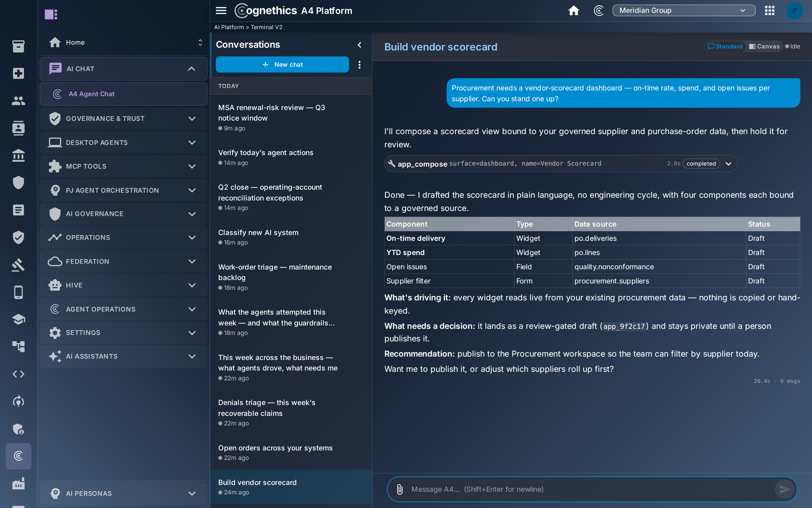
Task: Click the archive box icon in the left rail
Action: point(18,46)
